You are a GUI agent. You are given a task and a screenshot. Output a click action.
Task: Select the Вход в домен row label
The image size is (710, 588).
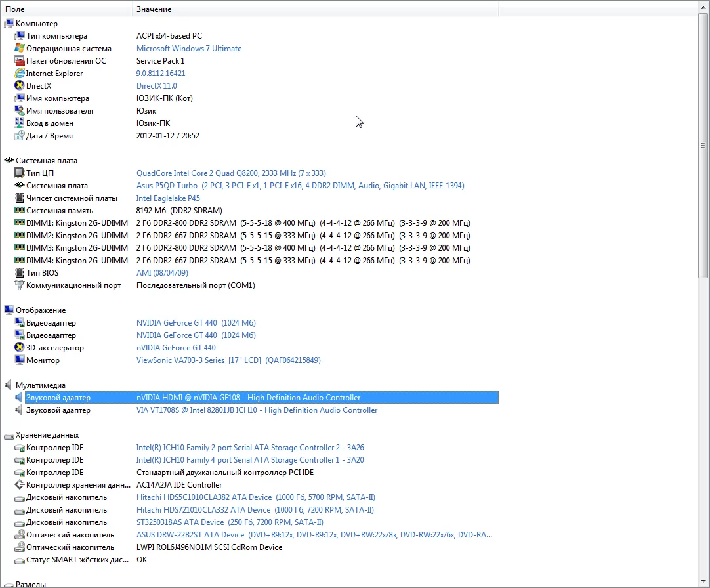[x=50, y=123]
